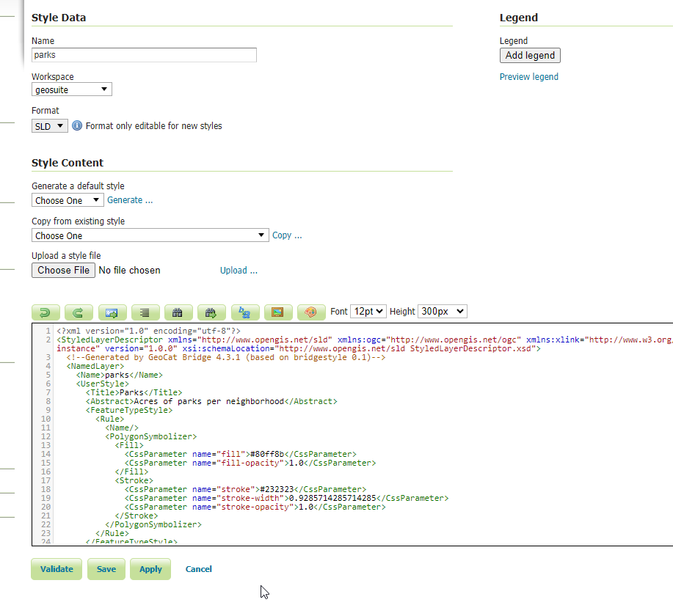673x616 pixels.
Task: Click the Undo icon in editor toolbar
Action: [46, 312]
